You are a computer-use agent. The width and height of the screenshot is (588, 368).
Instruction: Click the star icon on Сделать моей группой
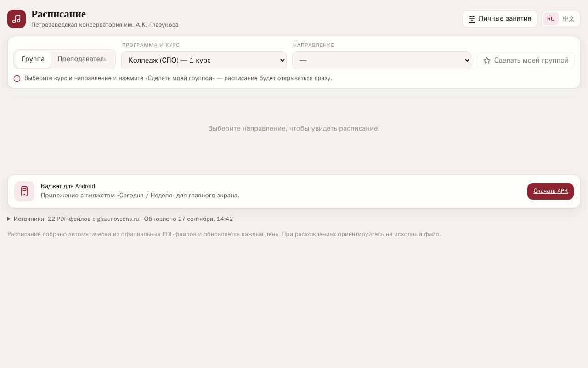[487, 61]
